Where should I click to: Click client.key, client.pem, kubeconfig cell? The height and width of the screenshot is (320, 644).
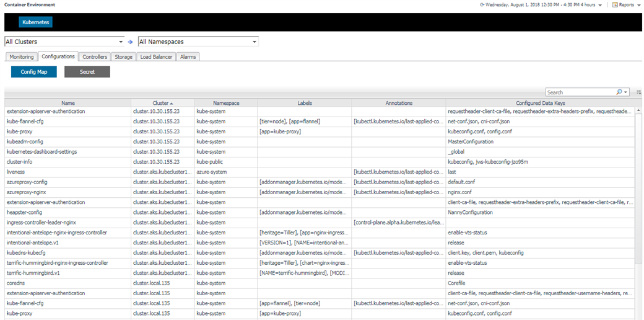pyautogui.click(x=540, y=252)
